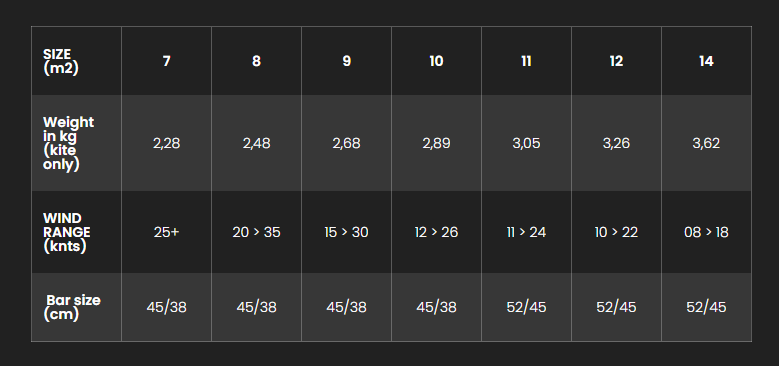Select the 2,89 weight cell

tap(436, 143)
